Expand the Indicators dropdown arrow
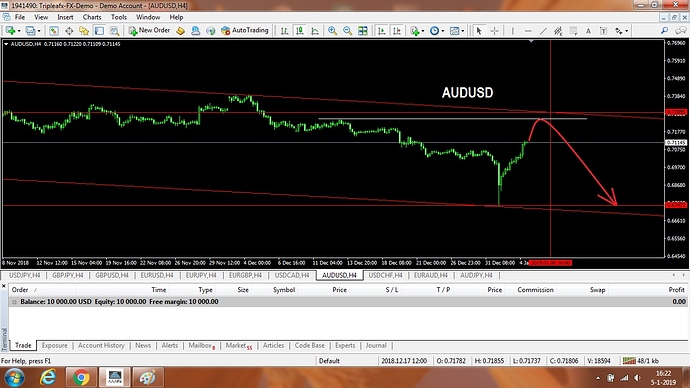 click(423, 31)
